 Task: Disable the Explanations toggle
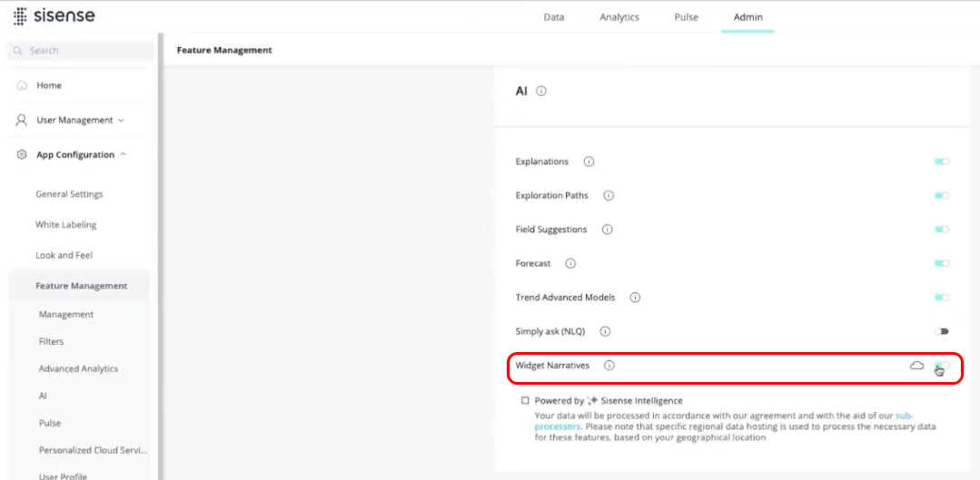(941, 162)
